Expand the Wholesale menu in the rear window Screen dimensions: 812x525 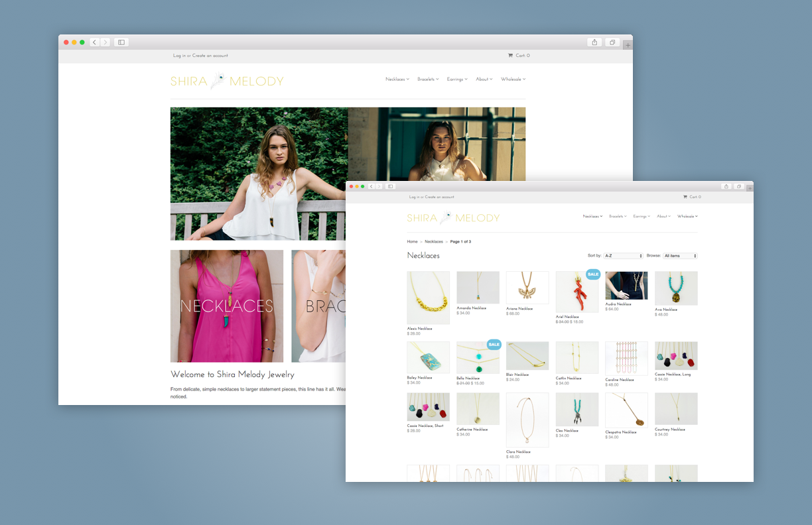(513, 80)
